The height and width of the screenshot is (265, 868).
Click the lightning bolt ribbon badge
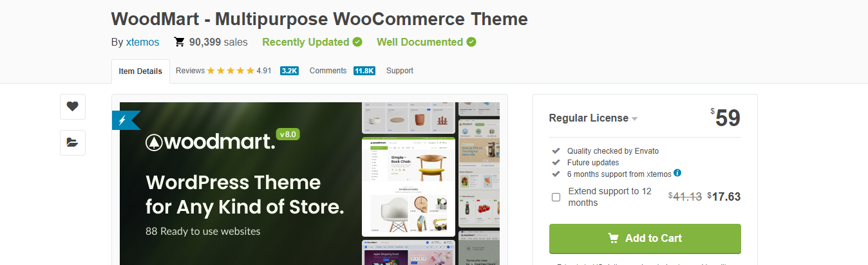[x=126, y=120]
